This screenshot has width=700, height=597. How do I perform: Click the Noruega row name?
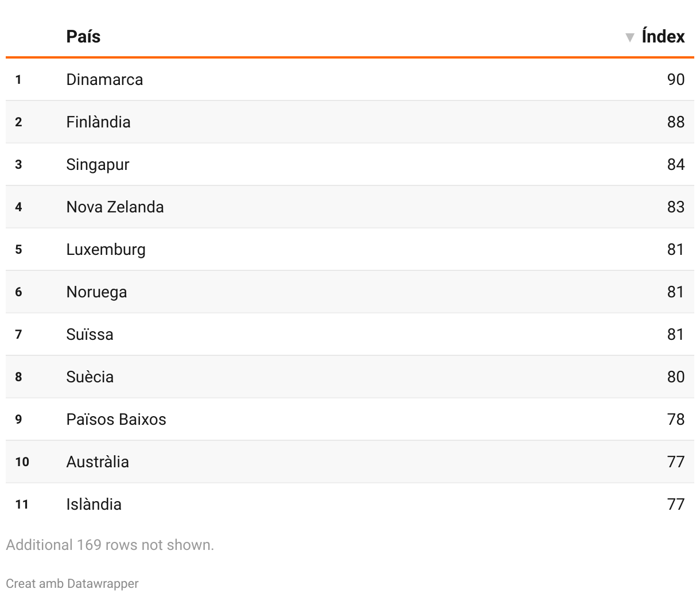click(x=96, y=292)
